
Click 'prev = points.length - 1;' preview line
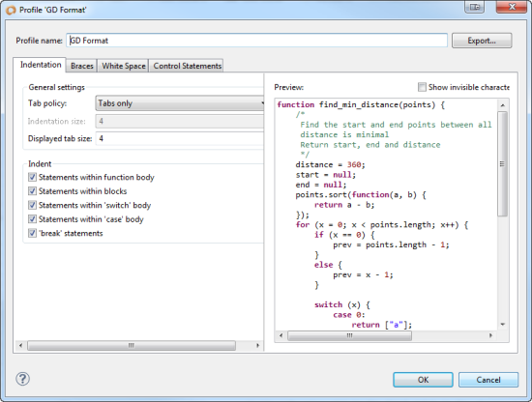(x=391, y=244)
